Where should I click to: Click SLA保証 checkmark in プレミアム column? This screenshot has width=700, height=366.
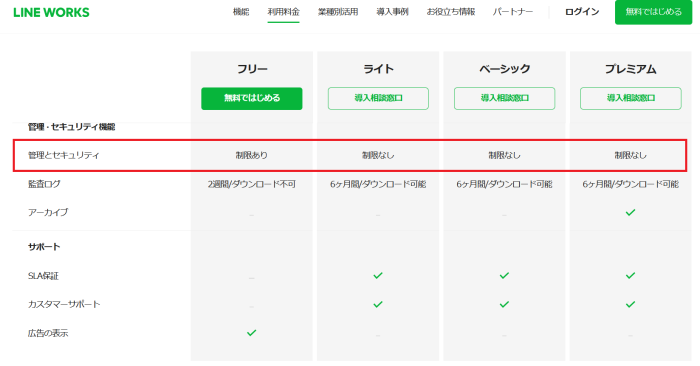[630, 275]
